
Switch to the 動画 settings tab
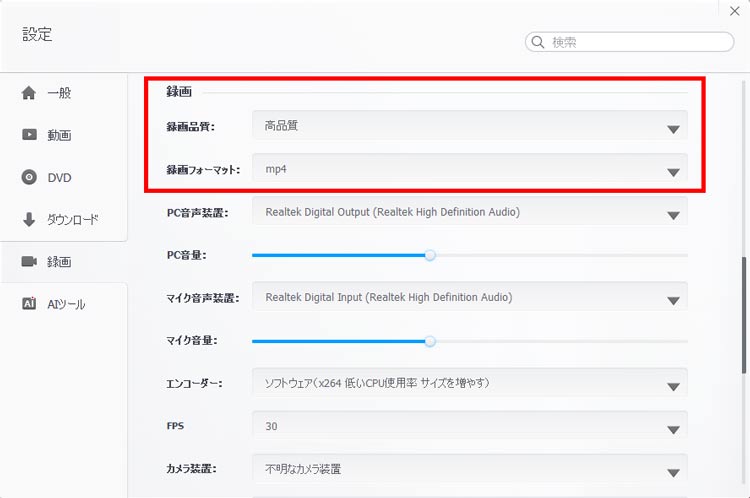[x=64, y=135]
